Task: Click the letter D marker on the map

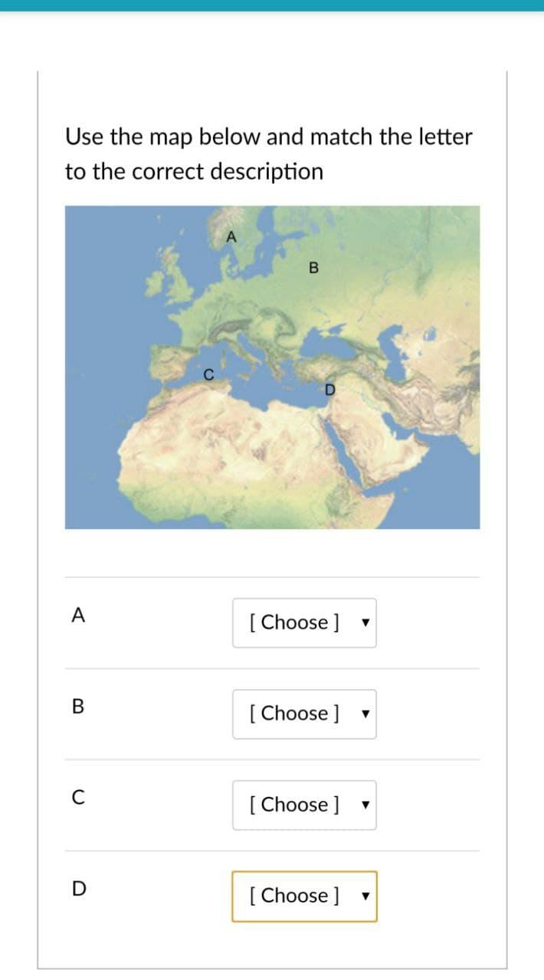Action: pyautogui.click(x=330, y=389)
